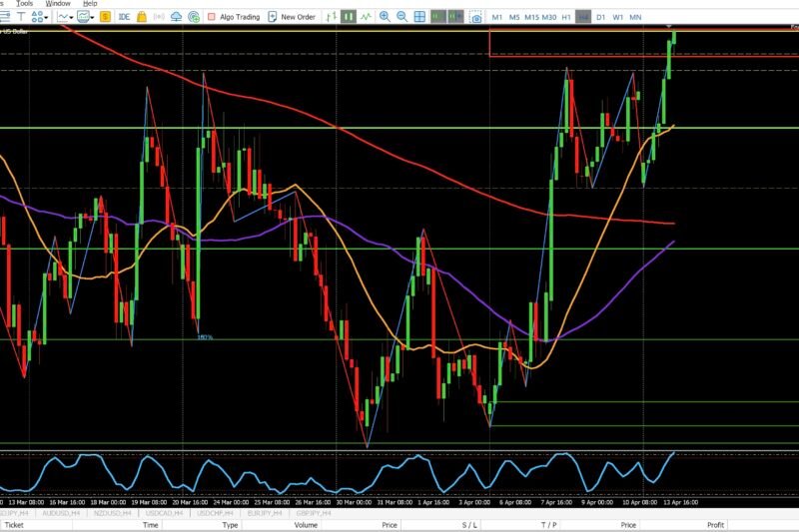This screenshot has width=799, height=532.
Task: Click the 13 Apr 16:00 time label
Action: 680,502
